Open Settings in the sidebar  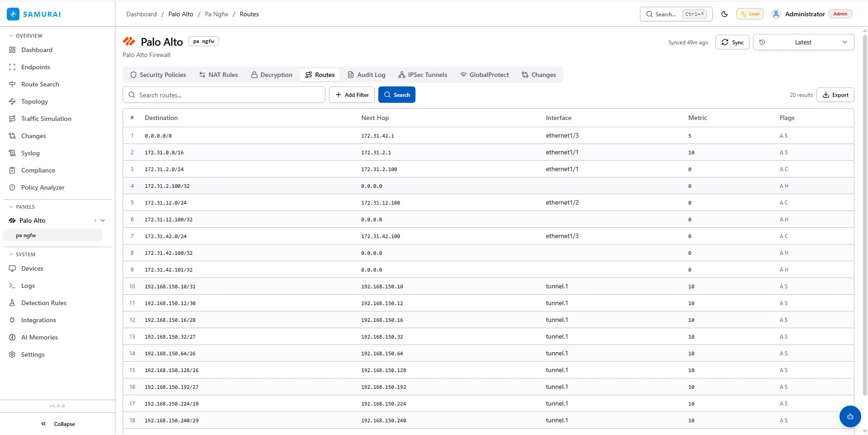pos(33,354)
